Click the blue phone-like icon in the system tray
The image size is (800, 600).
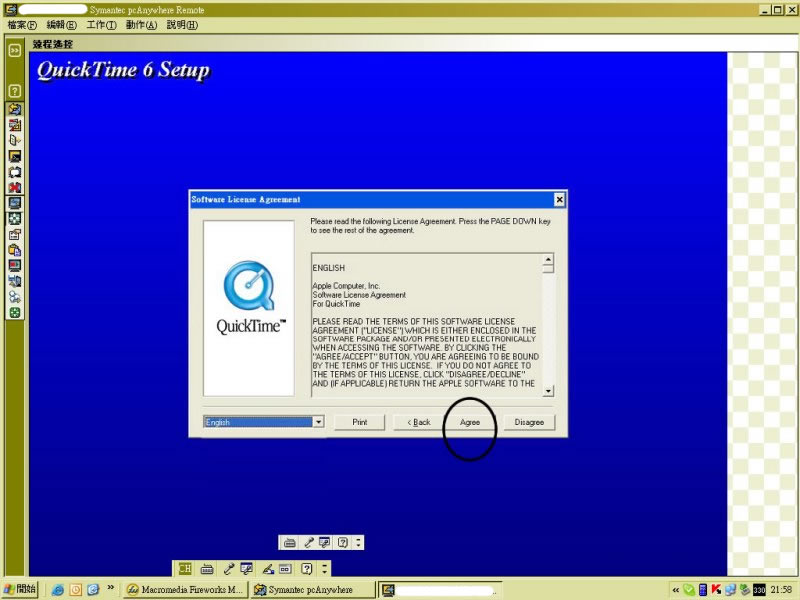pyautogui.click(x=703, y=590)
